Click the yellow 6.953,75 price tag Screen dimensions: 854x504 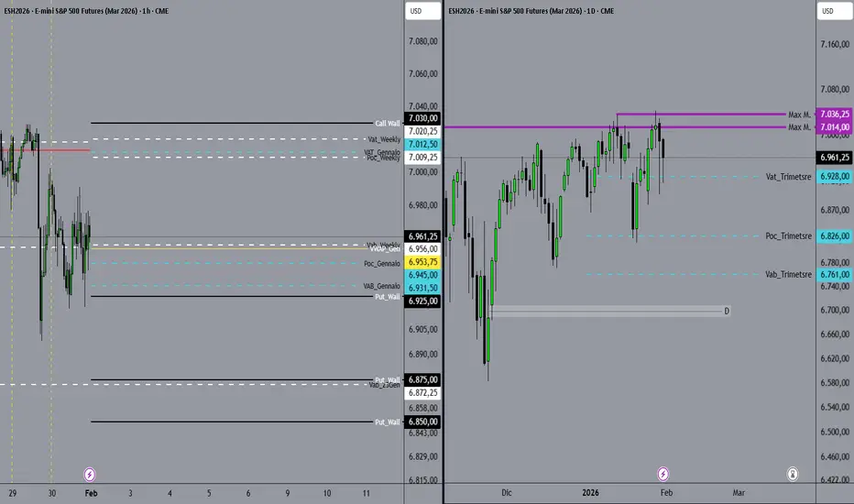click(422, 262)
